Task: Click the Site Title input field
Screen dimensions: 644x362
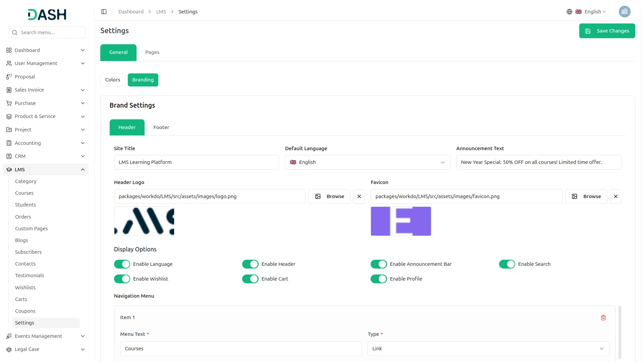Action: point(196,162)
